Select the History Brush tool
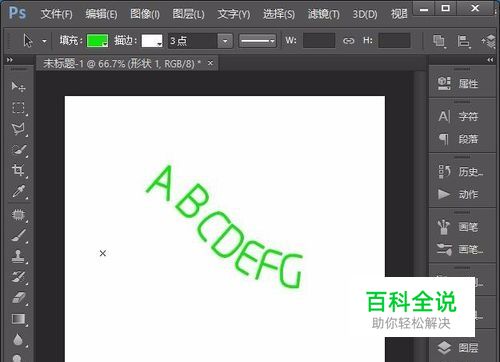 (x=18, y=277)
